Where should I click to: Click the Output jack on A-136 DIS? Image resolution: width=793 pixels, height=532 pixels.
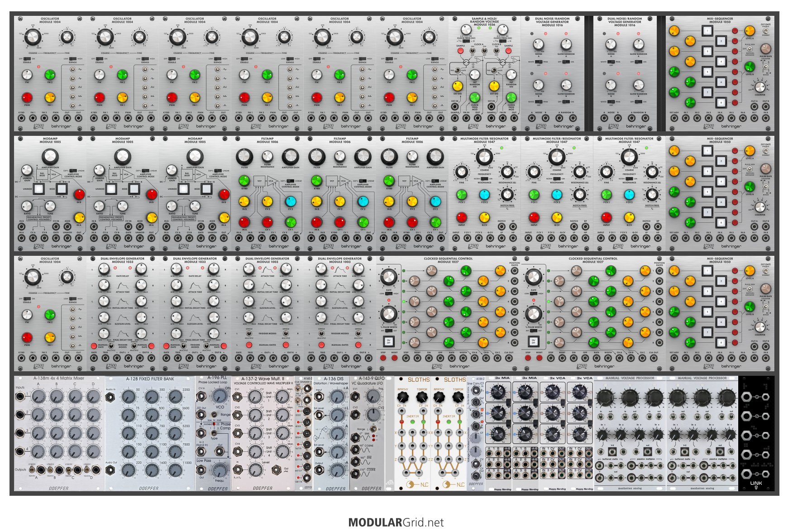pyautogui.click(x=319, y=471)
